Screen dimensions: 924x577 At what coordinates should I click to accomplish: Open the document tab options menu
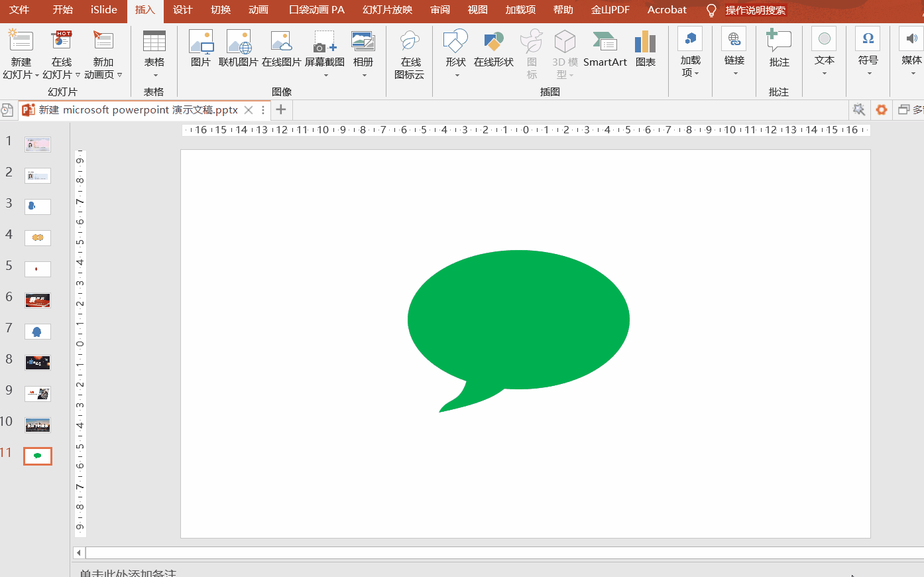click(263, 110)
